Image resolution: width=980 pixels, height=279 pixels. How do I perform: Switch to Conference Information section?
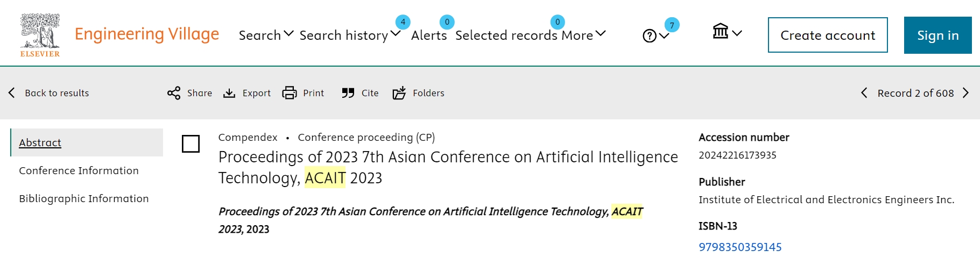coord(79,170)
